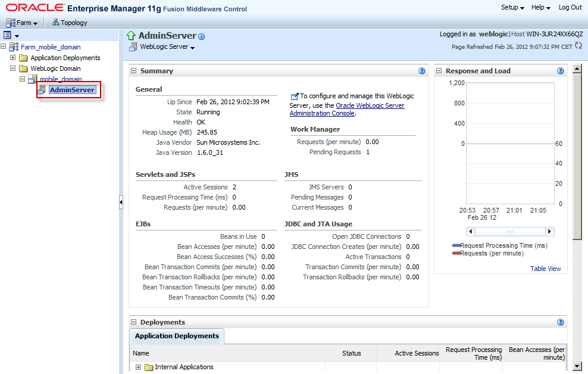Click the chart time scroll right arrow
This screenshot has width=588, height=374.
[x=549, y=232]
